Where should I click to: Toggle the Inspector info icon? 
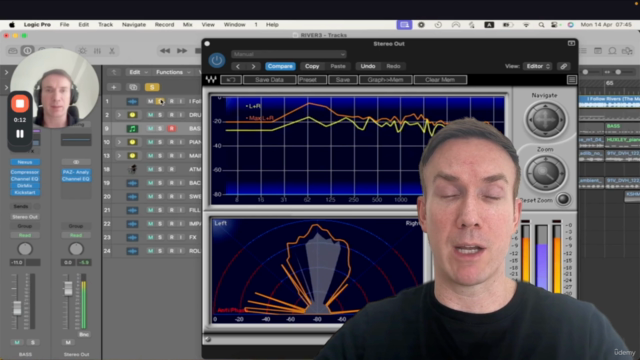pyautogui.click(x=27, y=51)
